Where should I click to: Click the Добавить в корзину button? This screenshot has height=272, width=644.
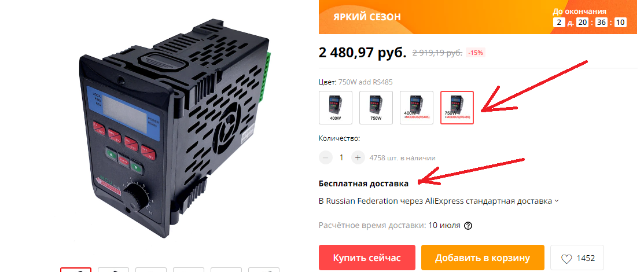[x=483, y=258]
